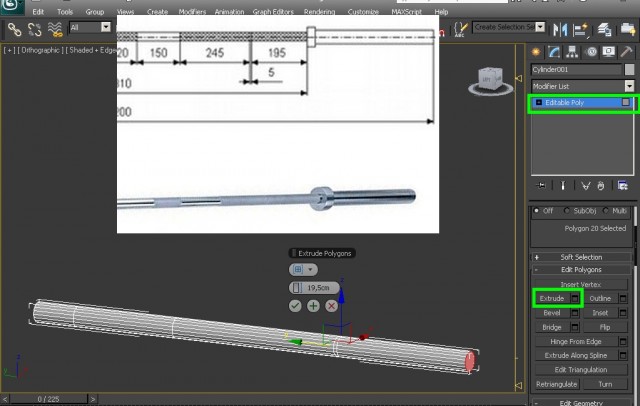Select the Link tool in toolbar

coord(15,29)
